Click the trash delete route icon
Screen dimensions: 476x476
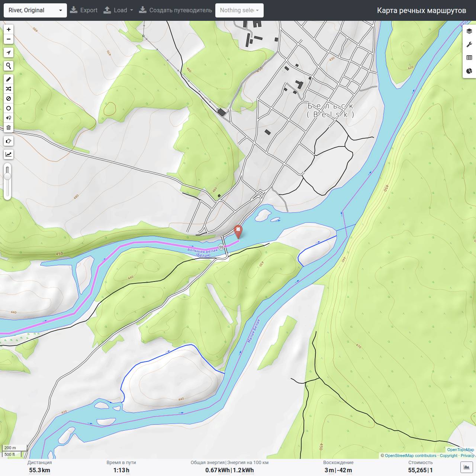click(x=8, y=128)
